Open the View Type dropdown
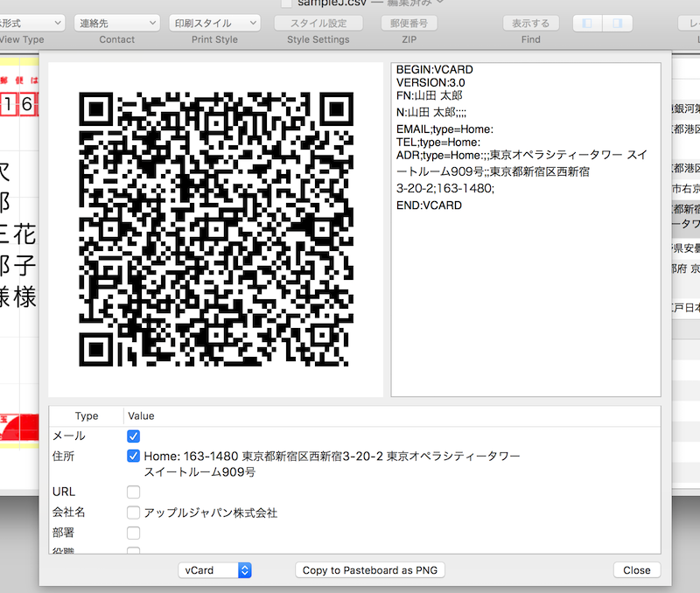700x593 pixels. (31, 24)
